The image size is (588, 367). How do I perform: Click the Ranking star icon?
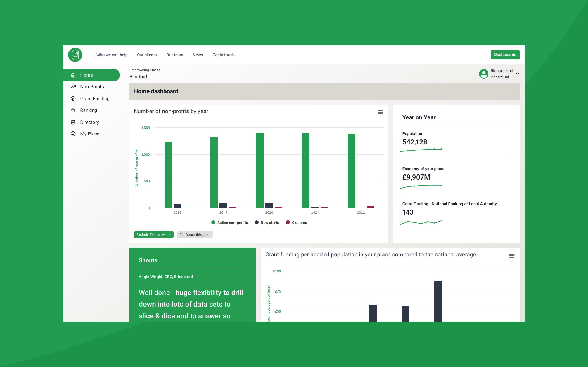[73, 110]
